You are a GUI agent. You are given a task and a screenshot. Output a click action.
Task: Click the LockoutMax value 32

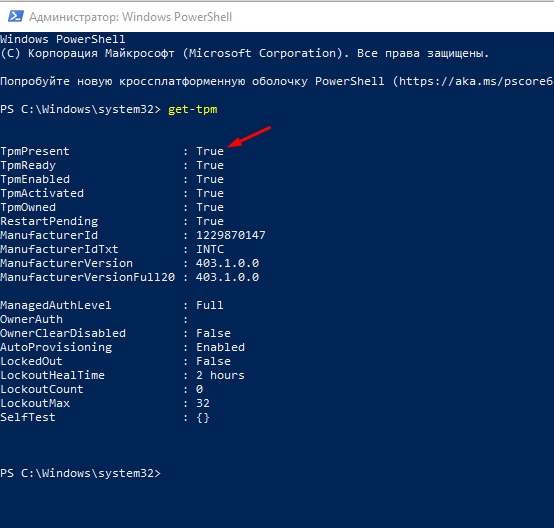click(x=203, y=403)
